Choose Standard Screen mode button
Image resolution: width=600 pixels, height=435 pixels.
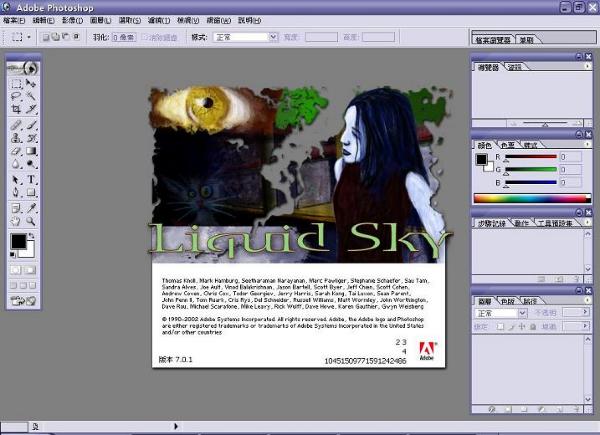pyautogui.click(x=14, y=285)
